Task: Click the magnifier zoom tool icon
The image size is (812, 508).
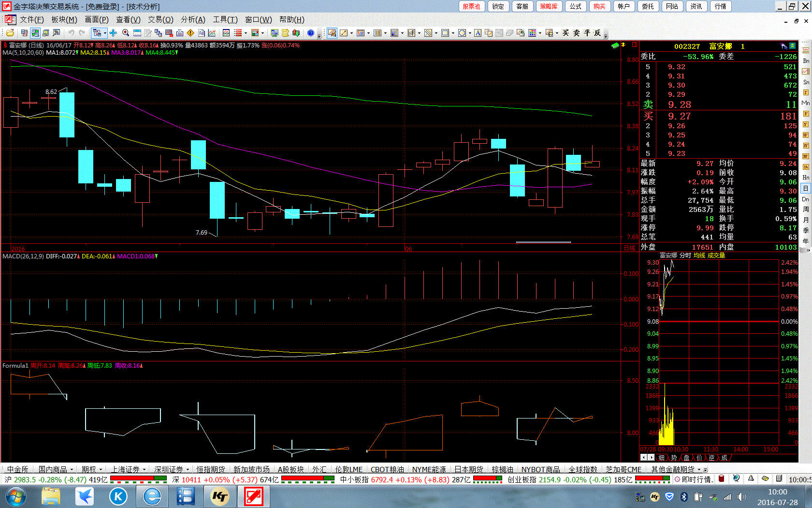Action: click(126, 33)
